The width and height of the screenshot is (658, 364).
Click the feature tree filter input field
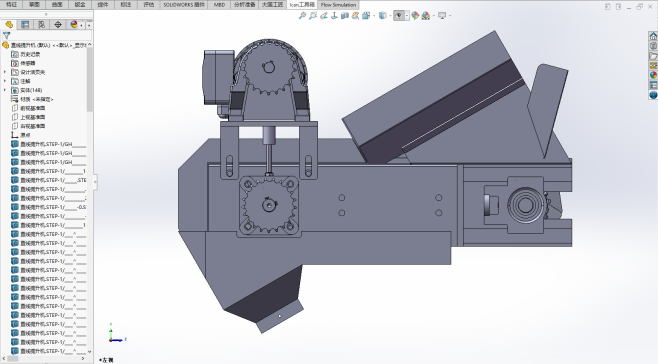click(x=50, y=36)
